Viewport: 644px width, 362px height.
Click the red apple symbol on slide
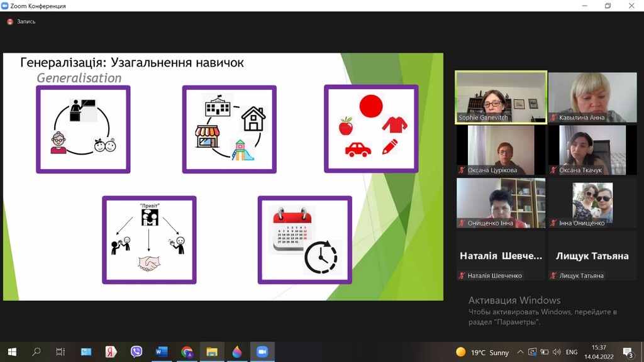(x=346, y=126)
